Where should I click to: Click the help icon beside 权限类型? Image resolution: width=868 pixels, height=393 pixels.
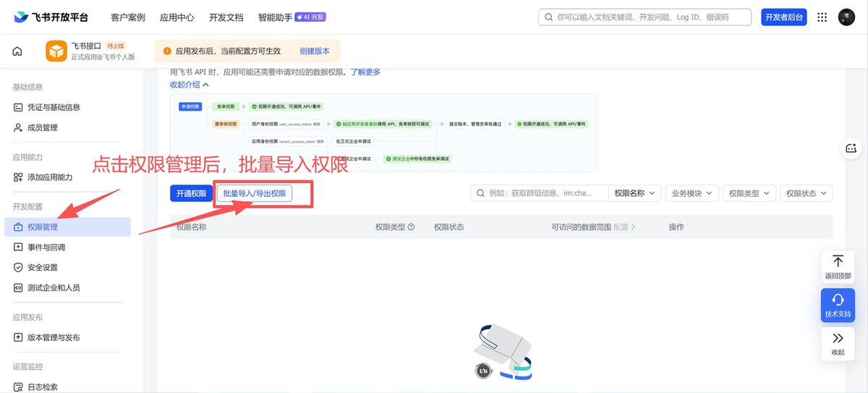(412, 227)
